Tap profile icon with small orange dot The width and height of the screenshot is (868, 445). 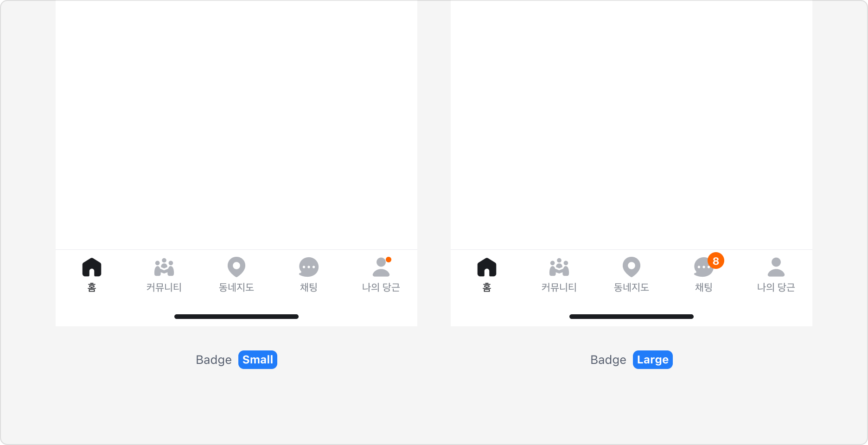point(381,267)
